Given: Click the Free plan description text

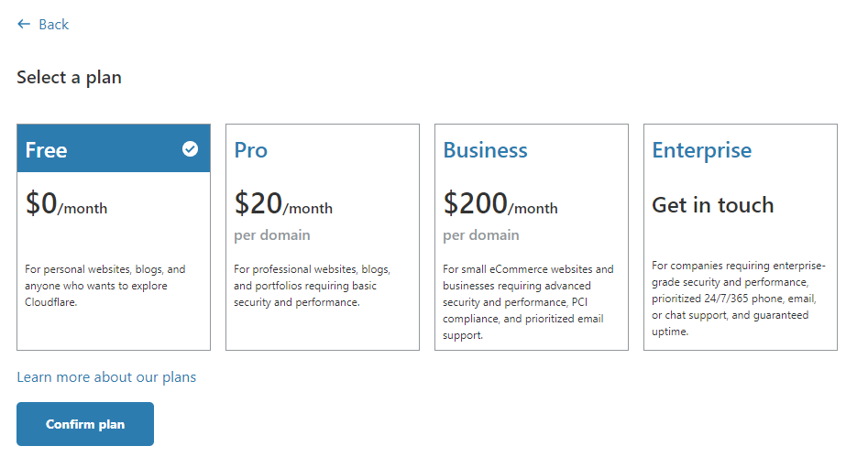Looking at the screenshot, I should coord(105,286).
